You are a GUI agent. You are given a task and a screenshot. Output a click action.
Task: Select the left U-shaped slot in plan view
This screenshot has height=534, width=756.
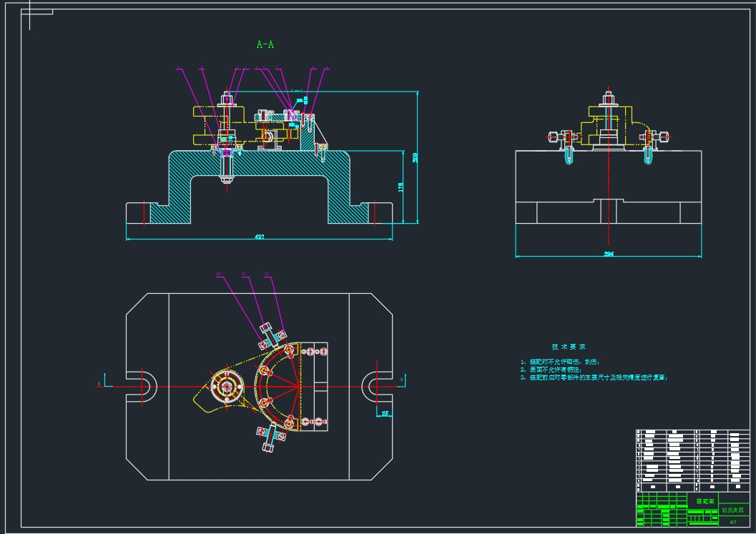[142, 387]
